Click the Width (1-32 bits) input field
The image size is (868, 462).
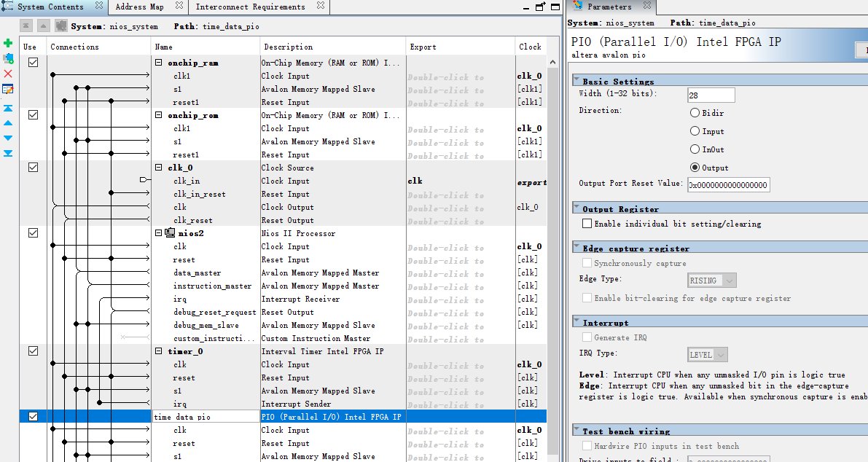coord(711,95)
